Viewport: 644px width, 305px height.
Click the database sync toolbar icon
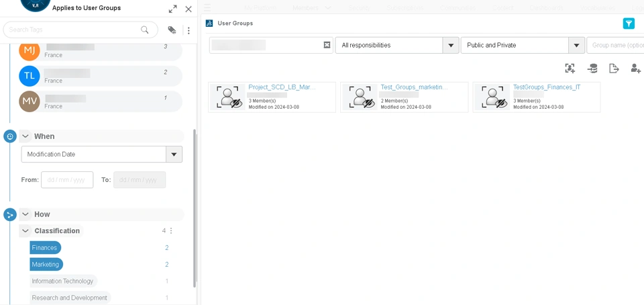tap(592, 69)
